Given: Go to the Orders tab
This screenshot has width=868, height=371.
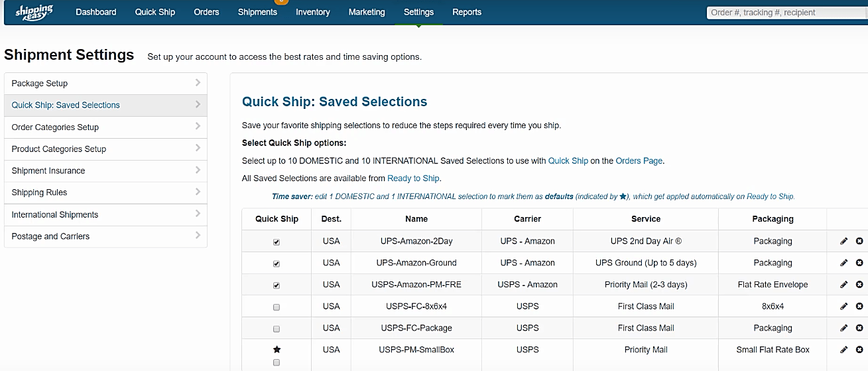Looking at the screenshot, I should click(x=206, y=12).
